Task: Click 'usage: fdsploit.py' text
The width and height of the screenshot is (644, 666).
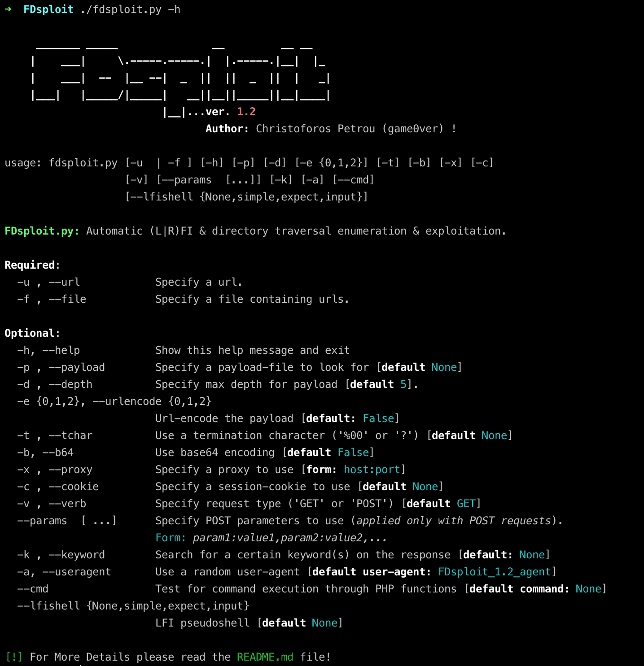Action: 61,163
